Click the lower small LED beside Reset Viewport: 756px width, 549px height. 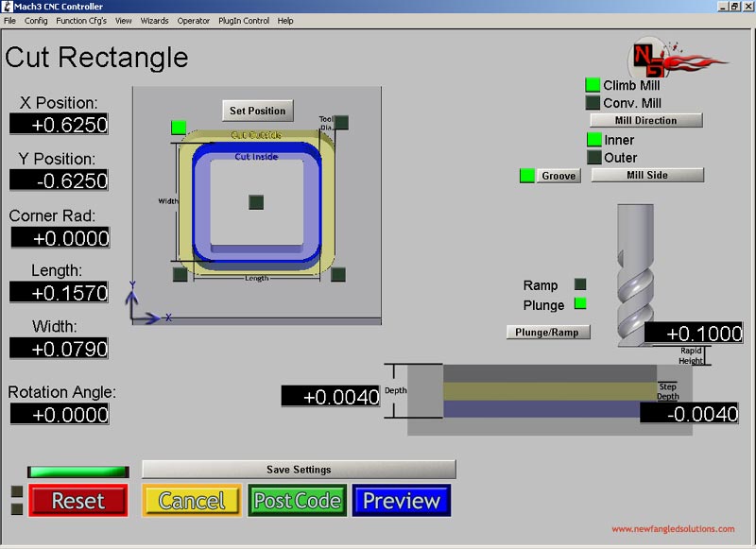(17, 509)
